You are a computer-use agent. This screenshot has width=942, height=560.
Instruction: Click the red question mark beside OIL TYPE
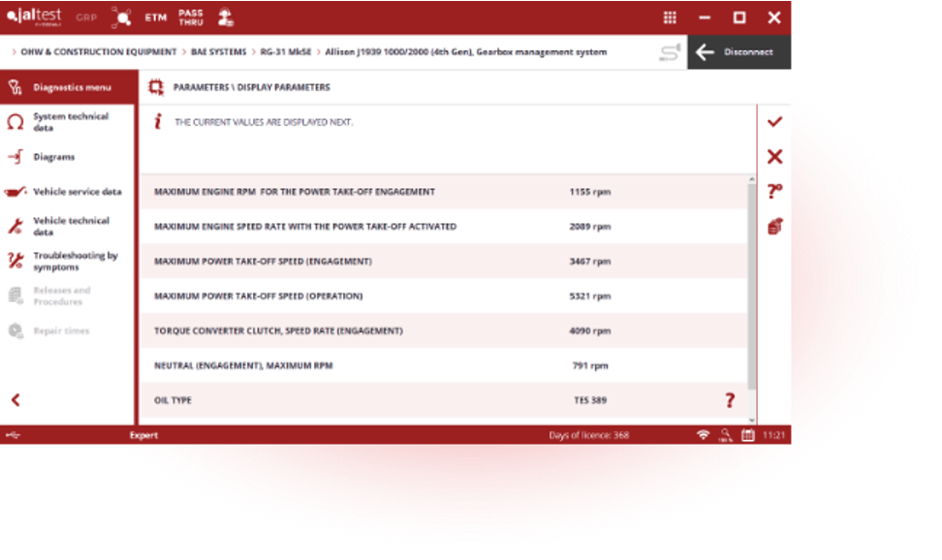tap(730, 399)
